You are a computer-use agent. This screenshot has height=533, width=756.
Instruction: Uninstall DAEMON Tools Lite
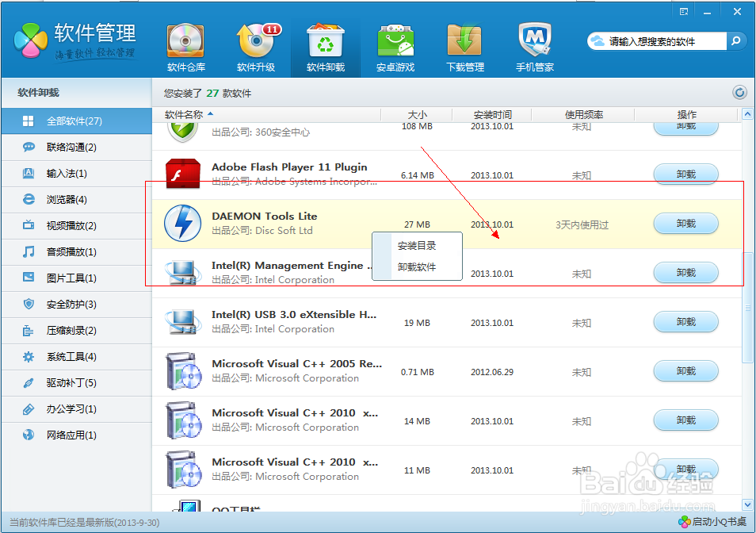685,224
